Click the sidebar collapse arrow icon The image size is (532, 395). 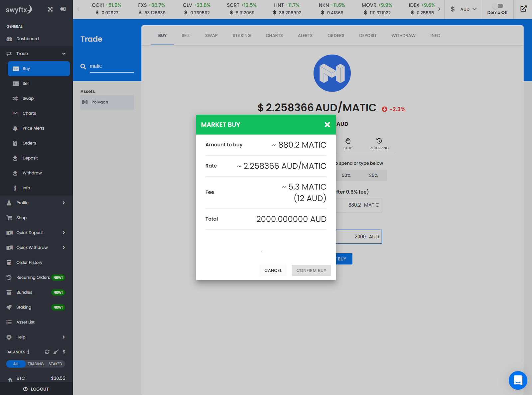(x=63, y=9)
